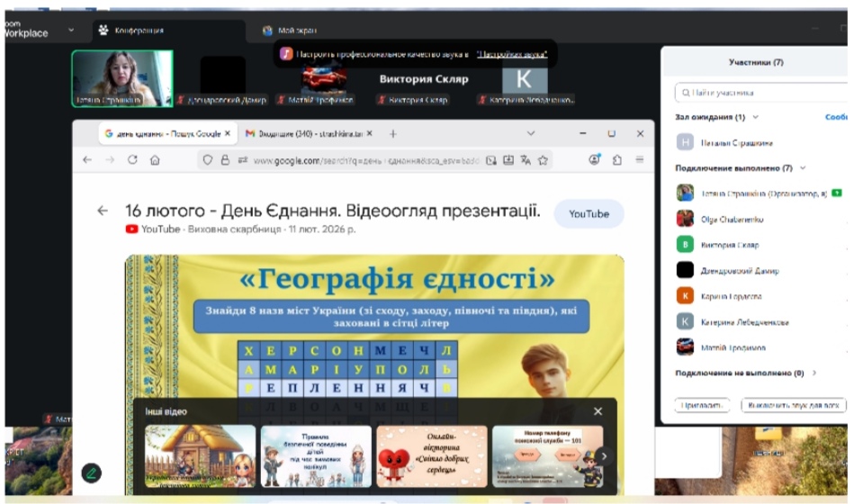The image size is (854, 504).
Task: Click 'Выключить звук для всех' button
Action: pos(794,406)
